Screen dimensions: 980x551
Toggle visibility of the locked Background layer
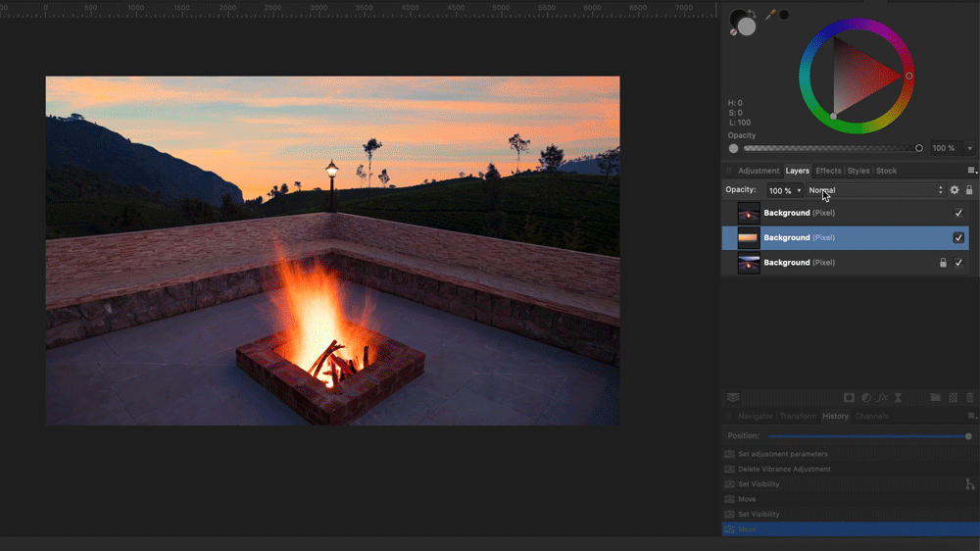958,263
